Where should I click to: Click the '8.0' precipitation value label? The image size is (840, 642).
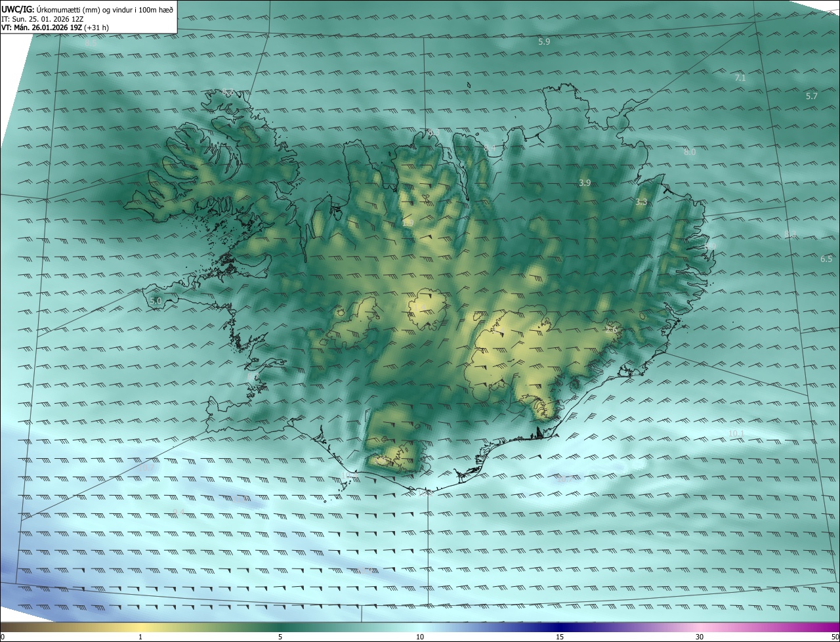tap(690, 152)
